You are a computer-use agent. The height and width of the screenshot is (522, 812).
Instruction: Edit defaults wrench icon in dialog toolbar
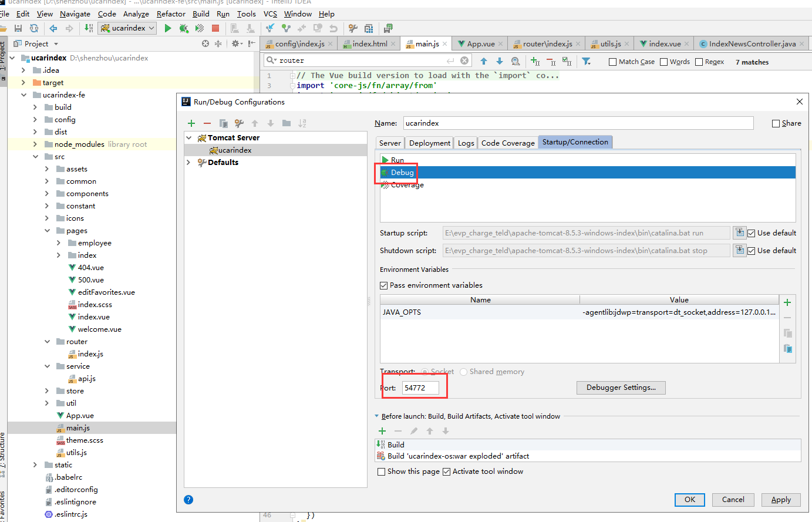tap(239, 123)
